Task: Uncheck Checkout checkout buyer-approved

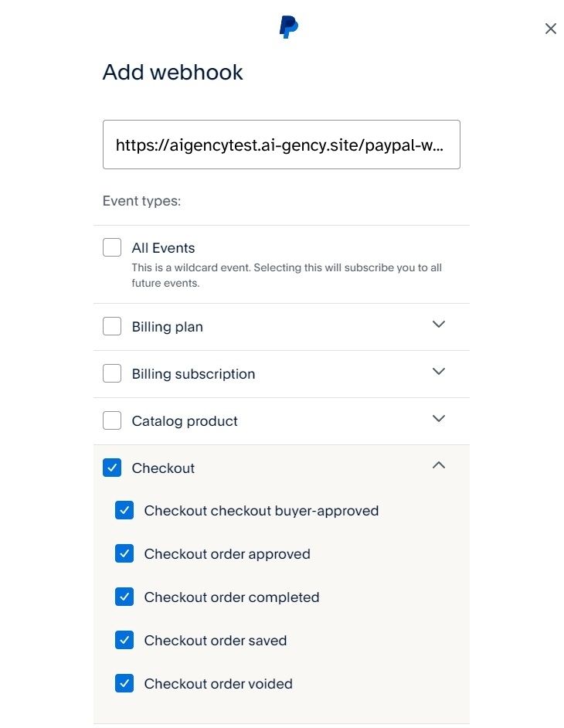Action: click(124, 511)
